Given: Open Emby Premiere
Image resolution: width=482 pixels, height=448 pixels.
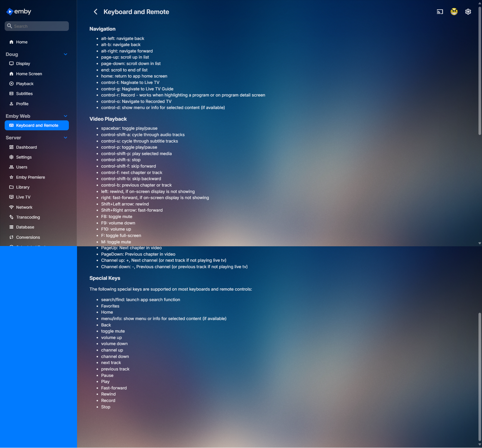Looking at the screenshot, I should pyautogui.click(x=37, y=177).
